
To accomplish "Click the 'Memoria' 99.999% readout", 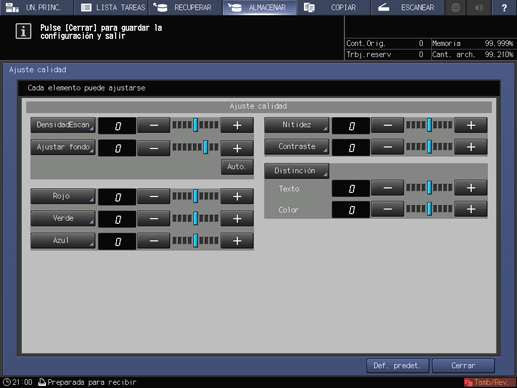I will [x=473, y=43].
